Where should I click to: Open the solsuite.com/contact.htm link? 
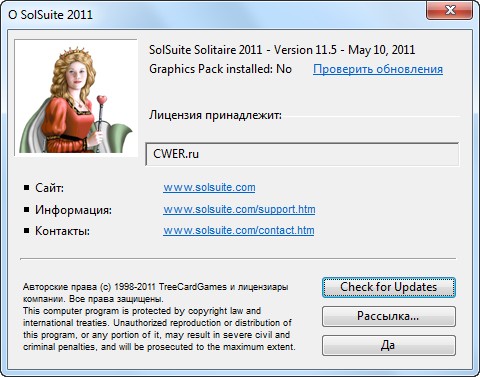click(x=239, y=230)
